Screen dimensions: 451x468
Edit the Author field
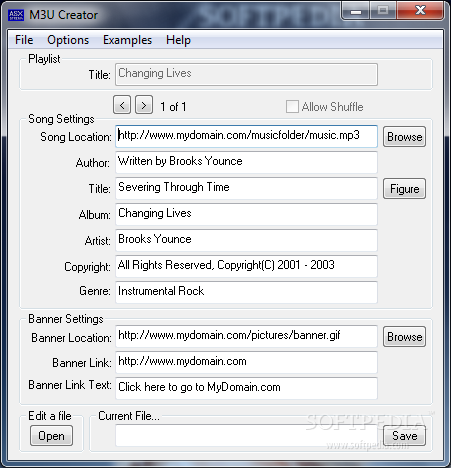pos(246,162)
